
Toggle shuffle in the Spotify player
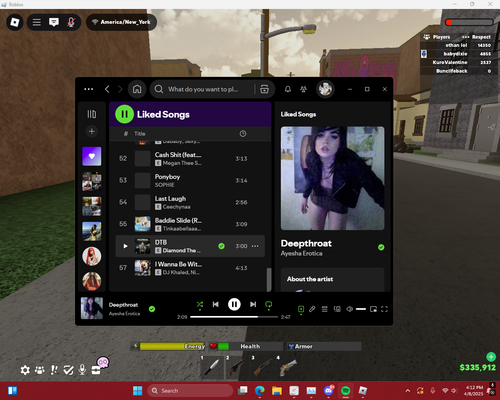(200, 304)
